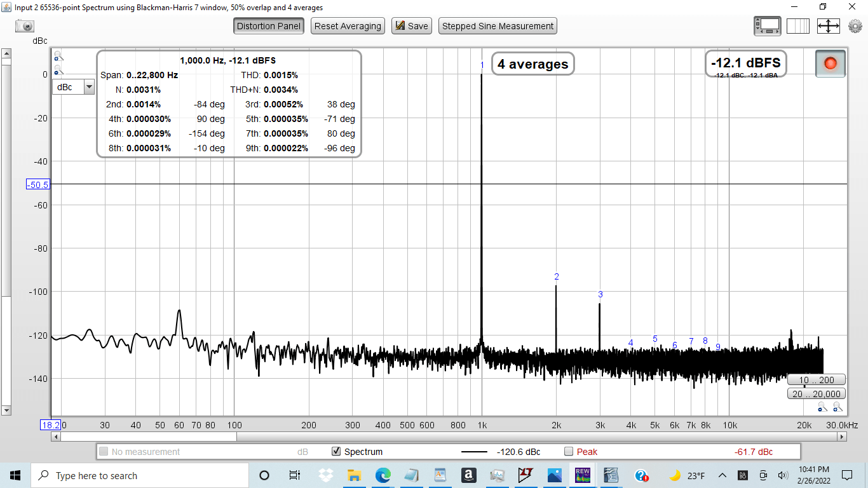The width and height of the screenshot is (868, 488).
Task: Open the RTA settings gear
Action: 855,26
